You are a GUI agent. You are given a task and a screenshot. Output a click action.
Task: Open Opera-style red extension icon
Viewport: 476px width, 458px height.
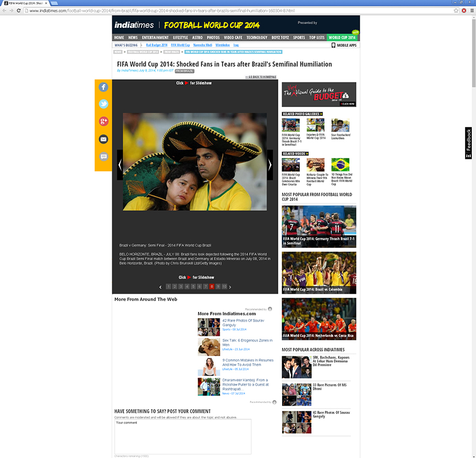pos(464,10)
